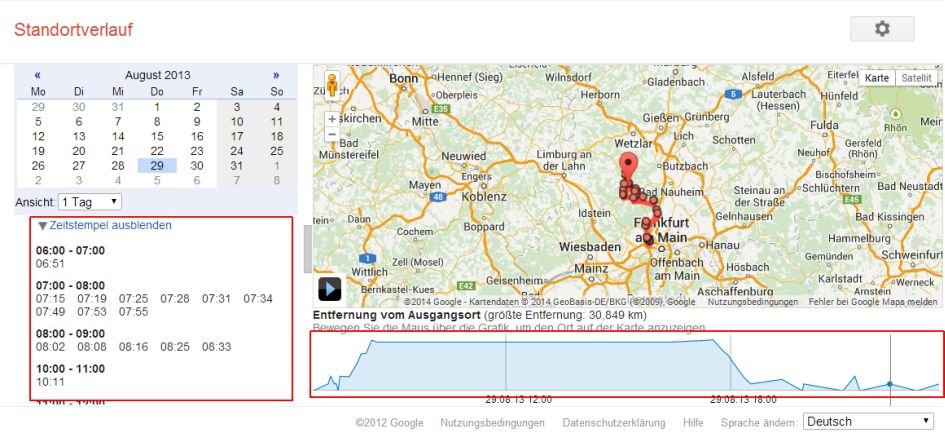
Task: Click the 08:08 timestamp
Action: tap(92, 347)
